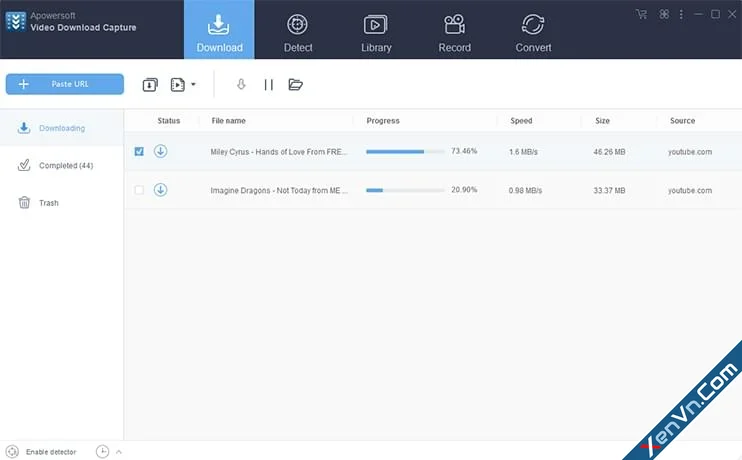Image resolution: width=742 pixels, height=460 pixels.
Task: Click the Status column header
Action: (x=168, y=121)
